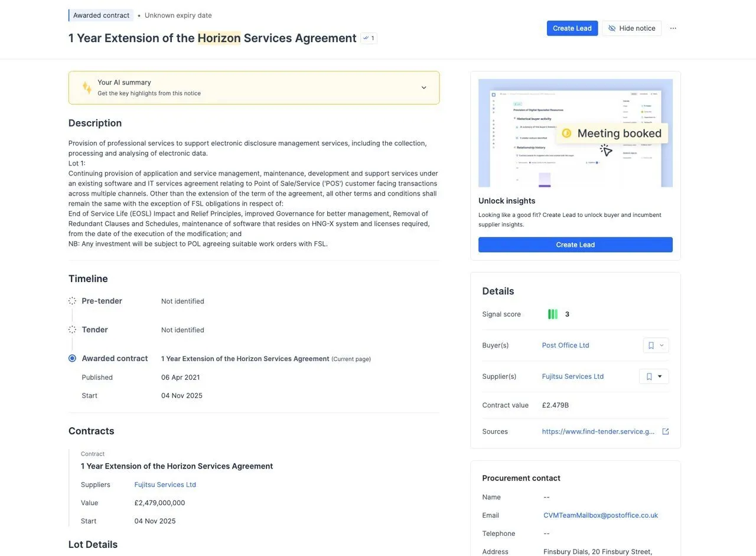
Task: Click the Lot 1: line in the description
Action: (x=77, y=163)
